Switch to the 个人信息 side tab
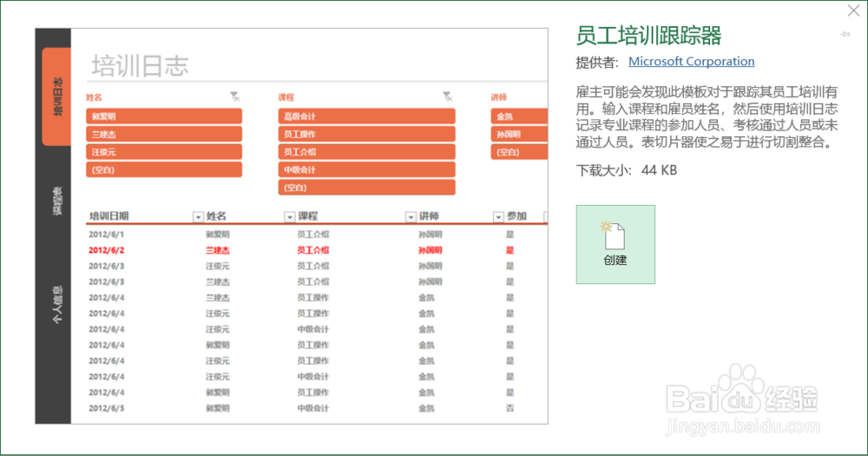868x456 pixels. [x=56, y=305]
